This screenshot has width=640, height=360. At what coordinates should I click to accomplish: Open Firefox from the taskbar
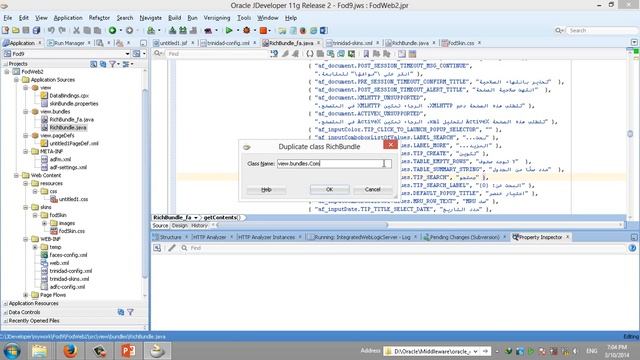coord(70,351)
